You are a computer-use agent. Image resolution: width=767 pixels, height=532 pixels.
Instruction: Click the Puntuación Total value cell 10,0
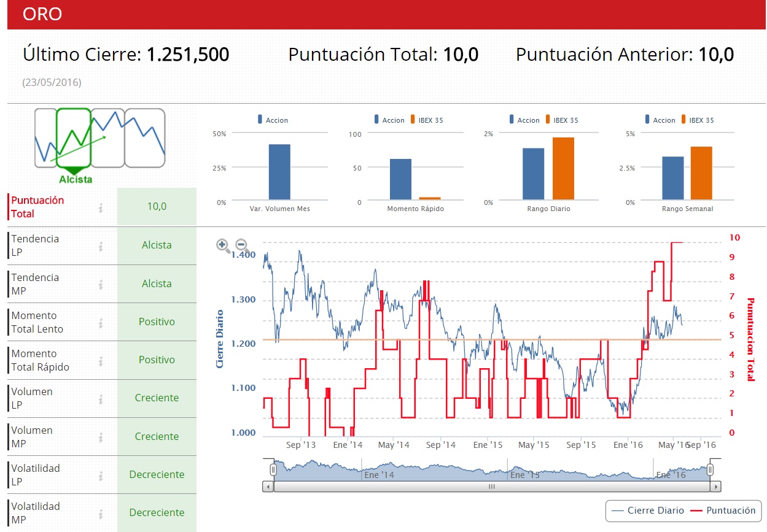click(x=157, y=206)
